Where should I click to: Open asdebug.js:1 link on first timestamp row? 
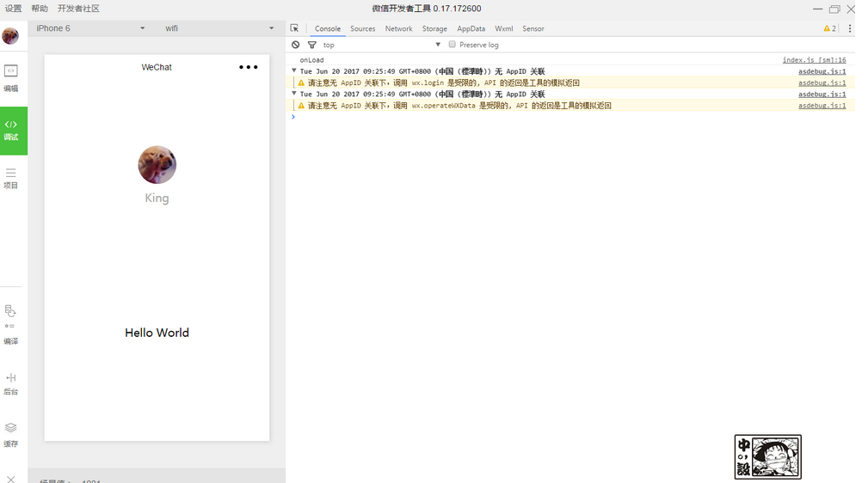tap(822, 71)
